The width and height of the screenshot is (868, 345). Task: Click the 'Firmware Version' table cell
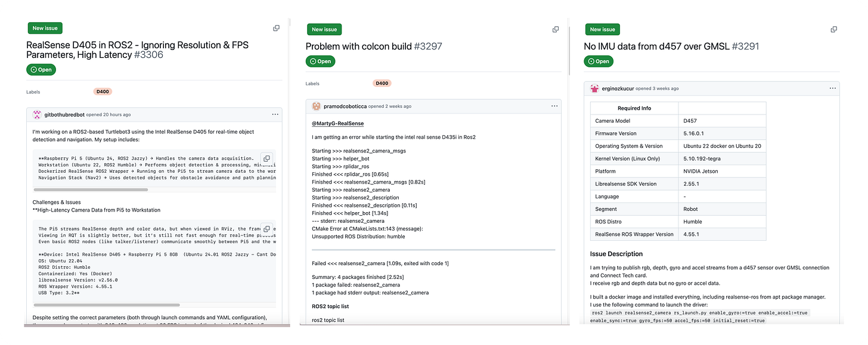634,133
